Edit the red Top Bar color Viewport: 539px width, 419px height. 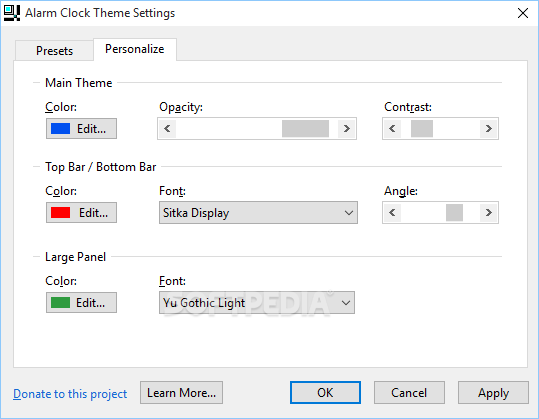81,212
